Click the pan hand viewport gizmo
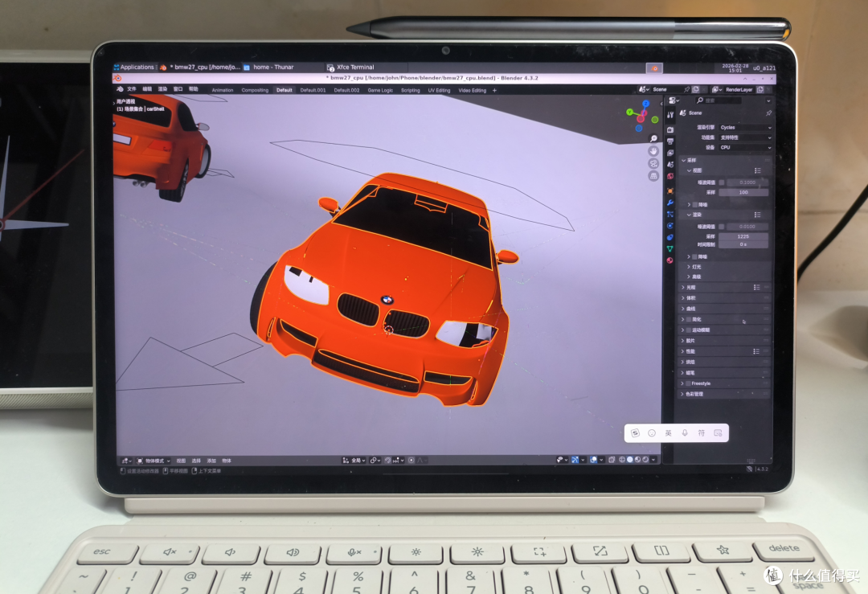The image size is (868, 594). pos(653,151)
